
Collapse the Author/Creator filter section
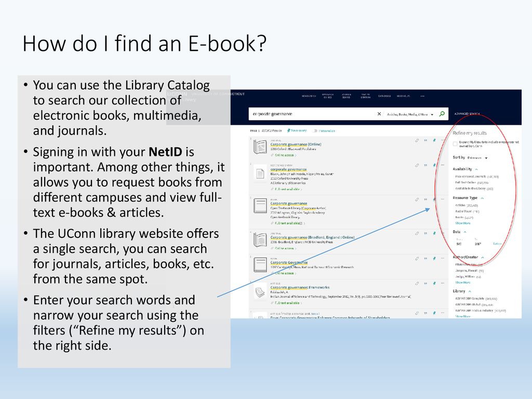click(483, 258)
